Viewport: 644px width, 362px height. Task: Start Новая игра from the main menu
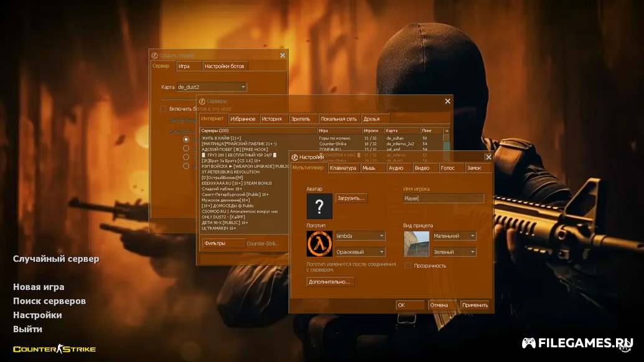coord(39,287)
